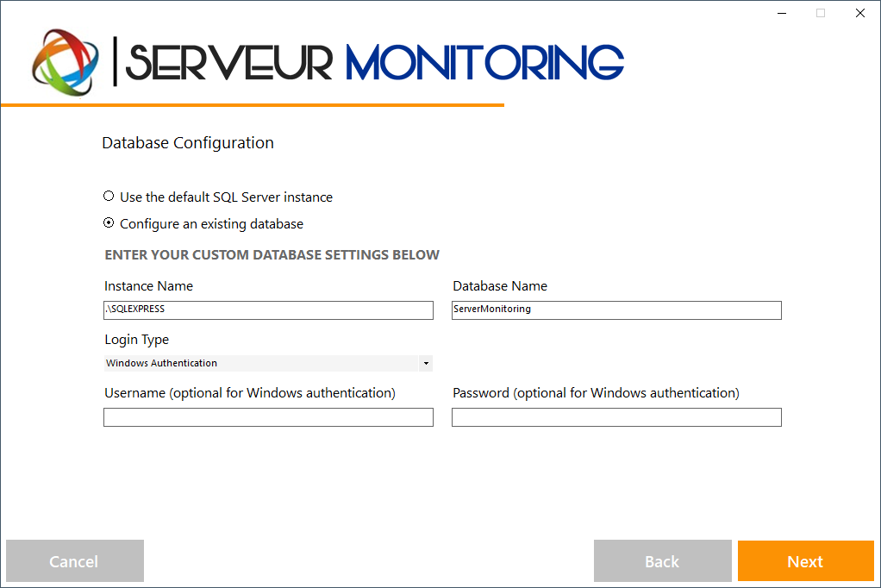881x588 pixels.
Task: Click the "Login Type" label
Action: point(136,340)
